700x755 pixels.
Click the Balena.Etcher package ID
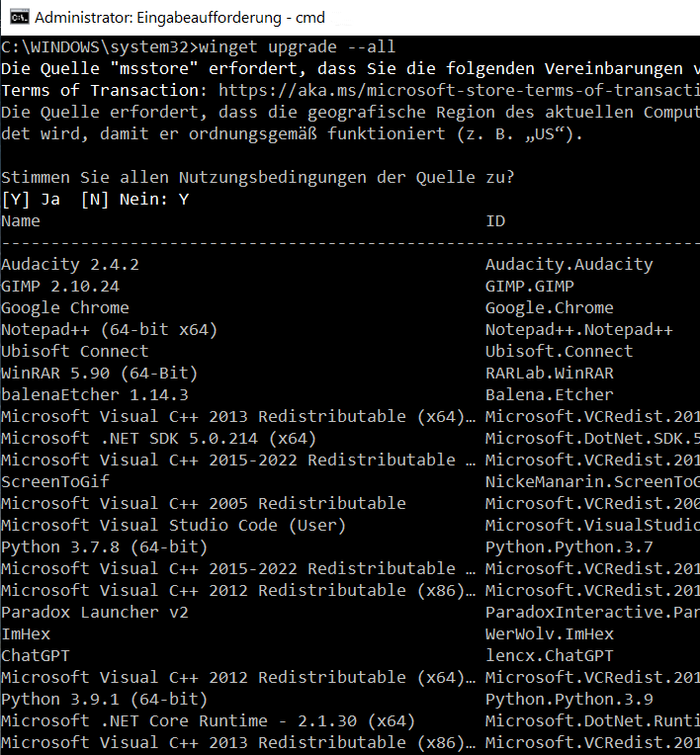[549, 395]
